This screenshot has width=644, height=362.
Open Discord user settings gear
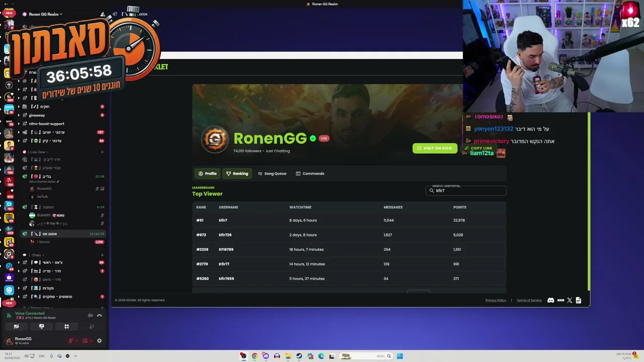[x=99, y=340]
